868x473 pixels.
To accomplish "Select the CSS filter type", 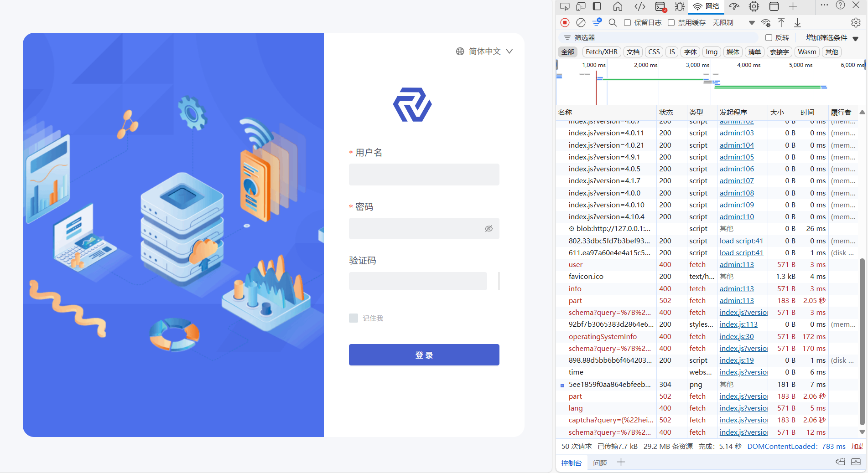I will click(654, 52).
